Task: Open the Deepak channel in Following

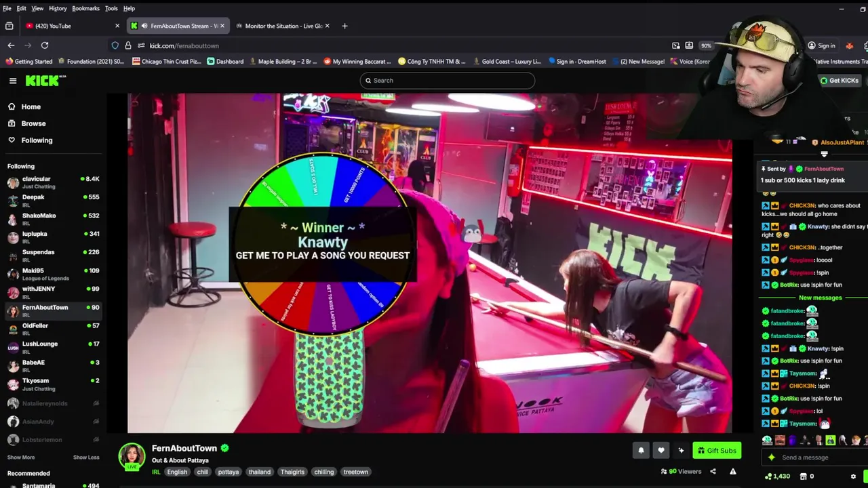Action: 53,201
